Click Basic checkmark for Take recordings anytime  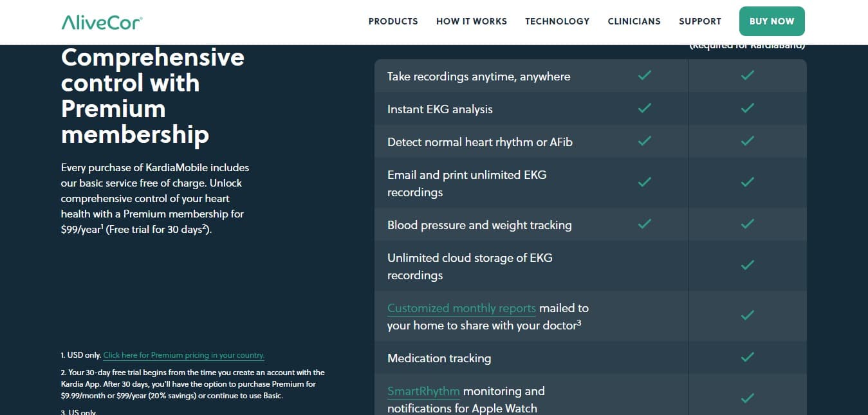pos(644,75)
